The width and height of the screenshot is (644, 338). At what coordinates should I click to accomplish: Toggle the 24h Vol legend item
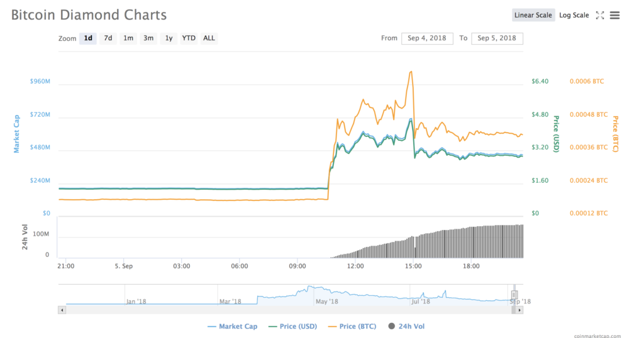coord(406,326)
